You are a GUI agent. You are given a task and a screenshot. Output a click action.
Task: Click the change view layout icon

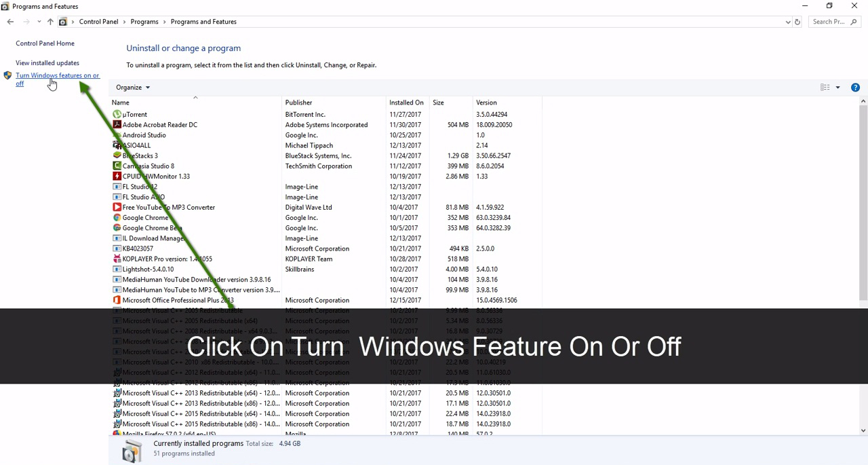pyautogui.click(x=825, y=88)
